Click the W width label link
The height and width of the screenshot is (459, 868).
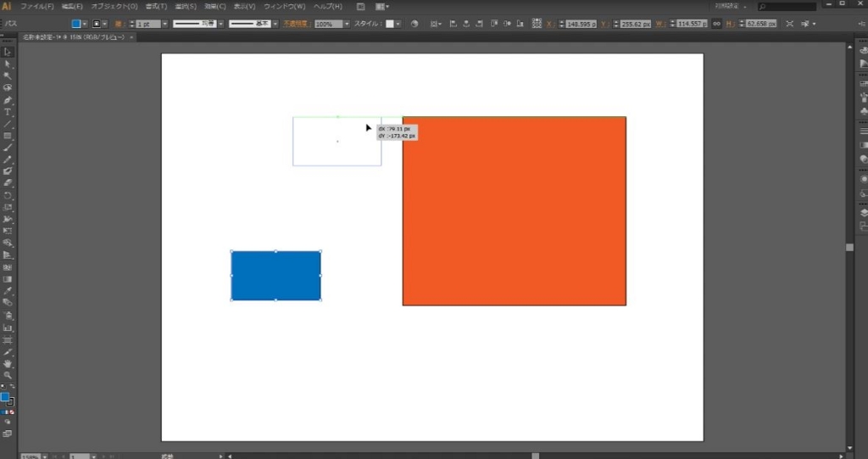pos(659,24)
